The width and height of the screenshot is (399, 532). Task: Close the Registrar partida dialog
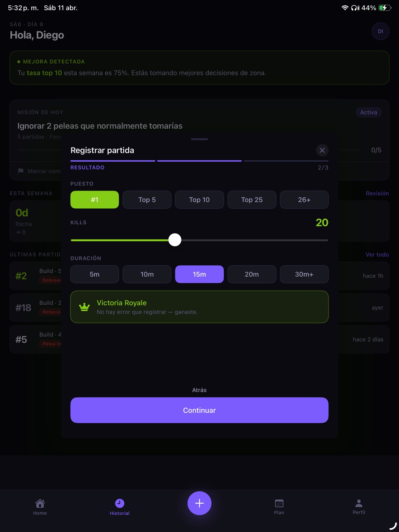coord(322,150)
